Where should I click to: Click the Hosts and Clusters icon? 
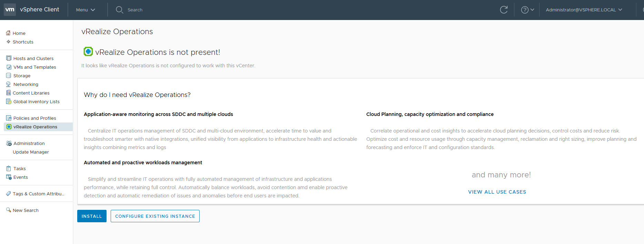9,58
